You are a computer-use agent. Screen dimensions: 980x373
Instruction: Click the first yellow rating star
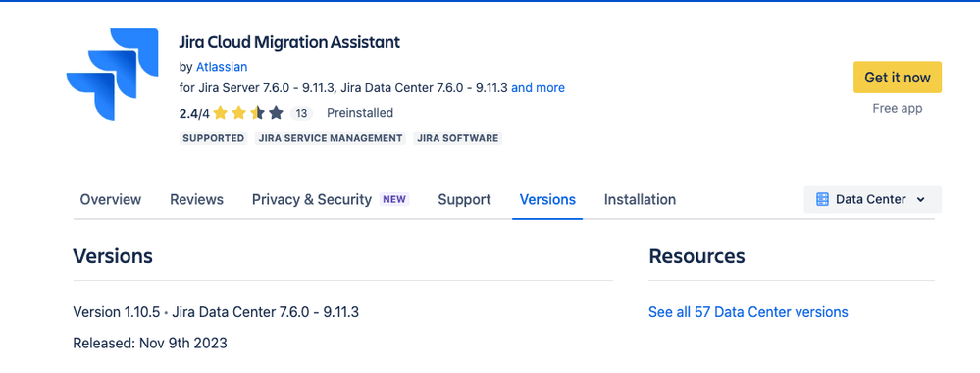coord(220,113)
